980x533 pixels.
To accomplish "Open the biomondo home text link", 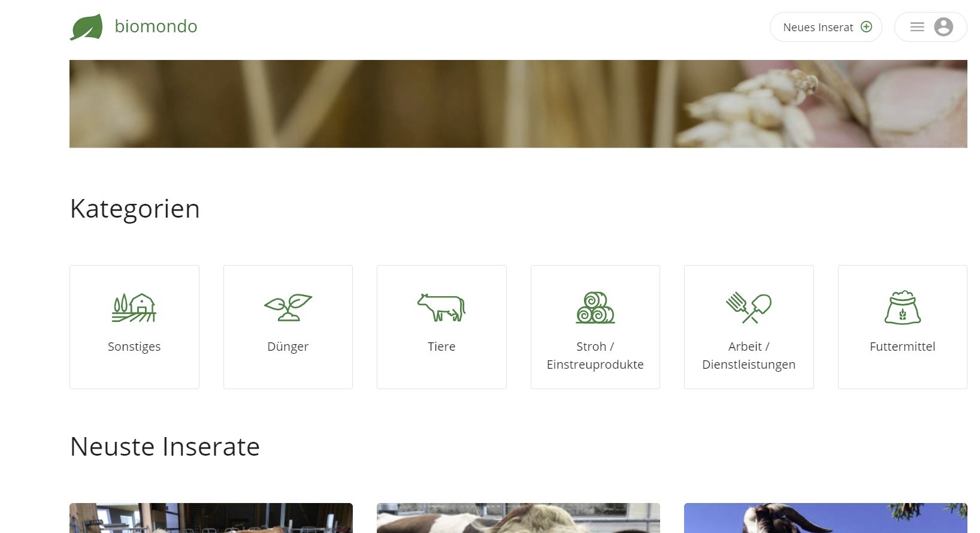I will coord(156,26).
